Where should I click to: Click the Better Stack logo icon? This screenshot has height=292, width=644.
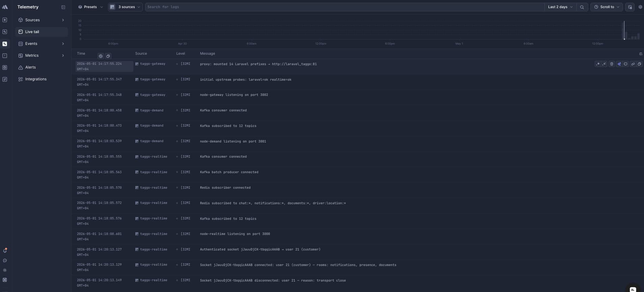coord(5,7)
